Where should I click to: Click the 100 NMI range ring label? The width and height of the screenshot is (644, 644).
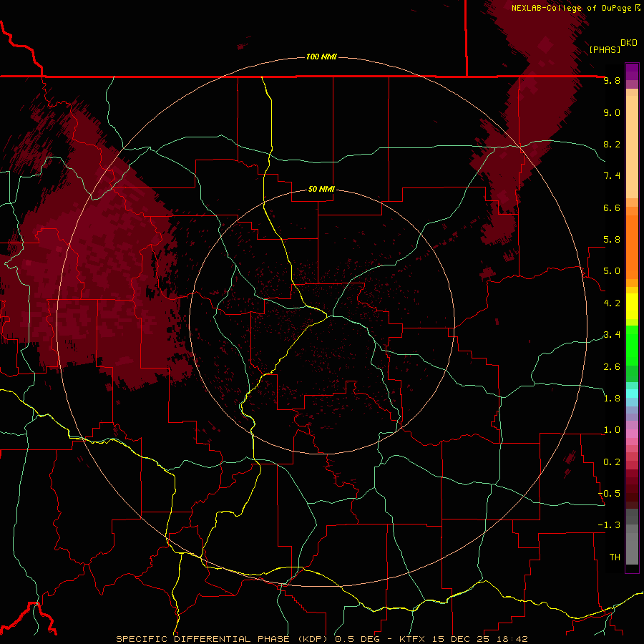tap(321, 57)
